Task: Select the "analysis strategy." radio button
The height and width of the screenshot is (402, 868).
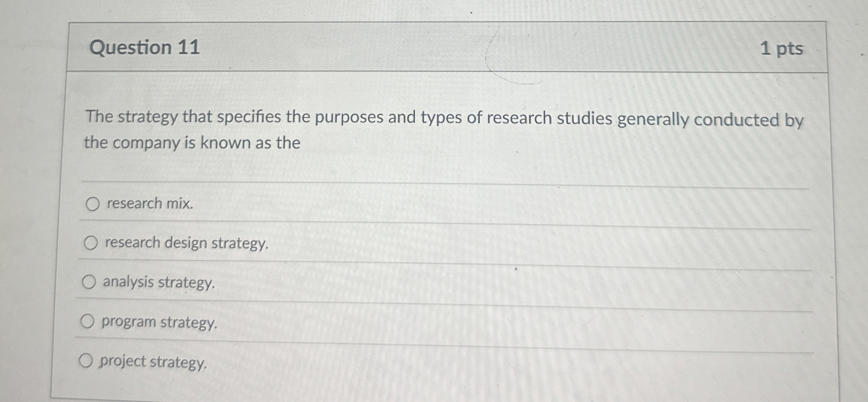Action: tap(89, 281)
